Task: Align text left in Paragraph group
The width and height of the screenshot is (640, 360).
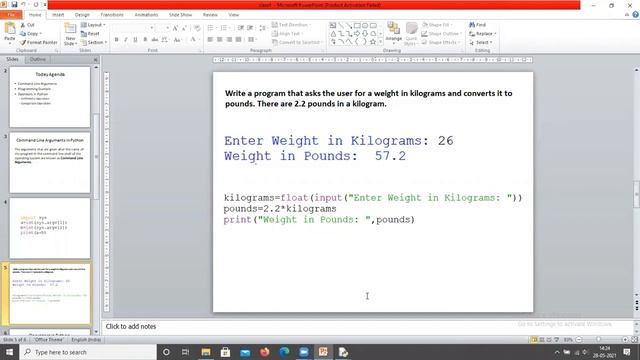Action: tap(210, 40)
